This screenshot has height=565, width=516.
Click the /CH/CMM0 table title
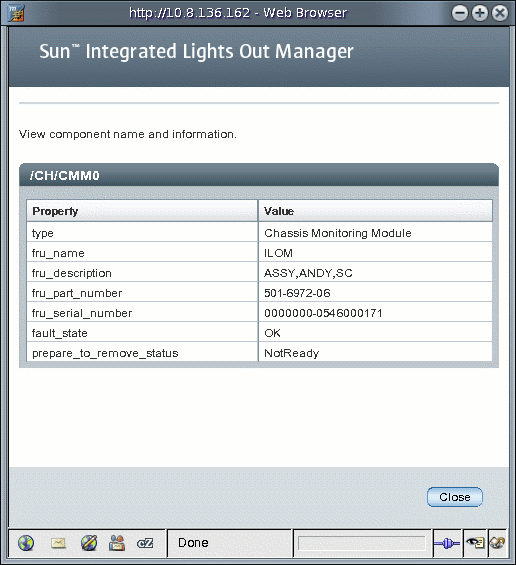coord(65,175)
